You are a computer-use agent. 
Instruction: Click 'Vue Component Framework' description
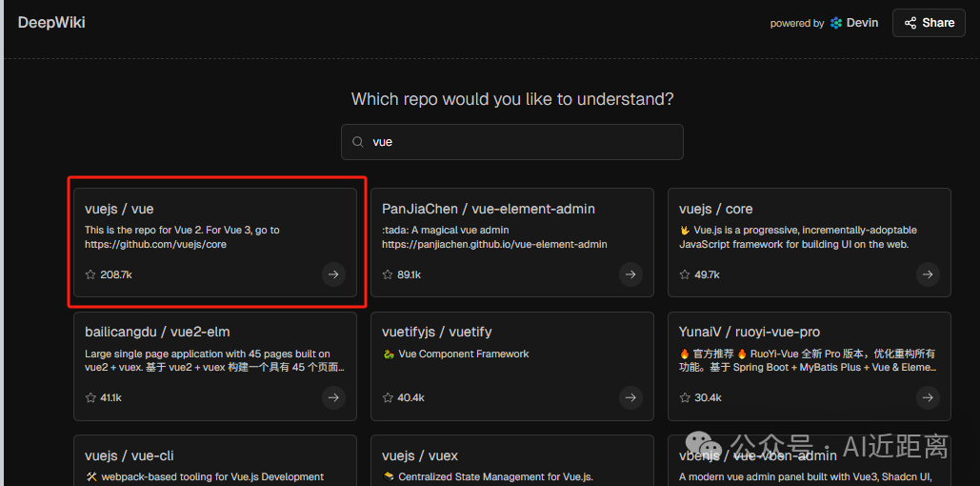coord(455,354)
